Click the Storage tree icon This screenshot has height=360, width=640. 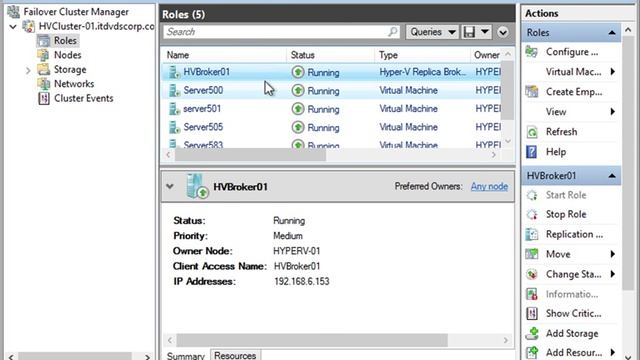(x=43, y=69)
